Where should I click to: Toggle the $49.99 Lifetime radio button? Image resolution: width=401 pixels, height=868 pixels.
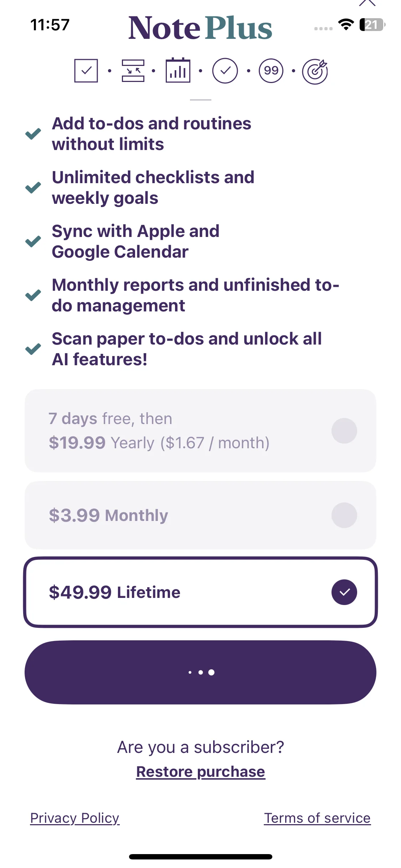pyautogui.click(x=344, y=592)
